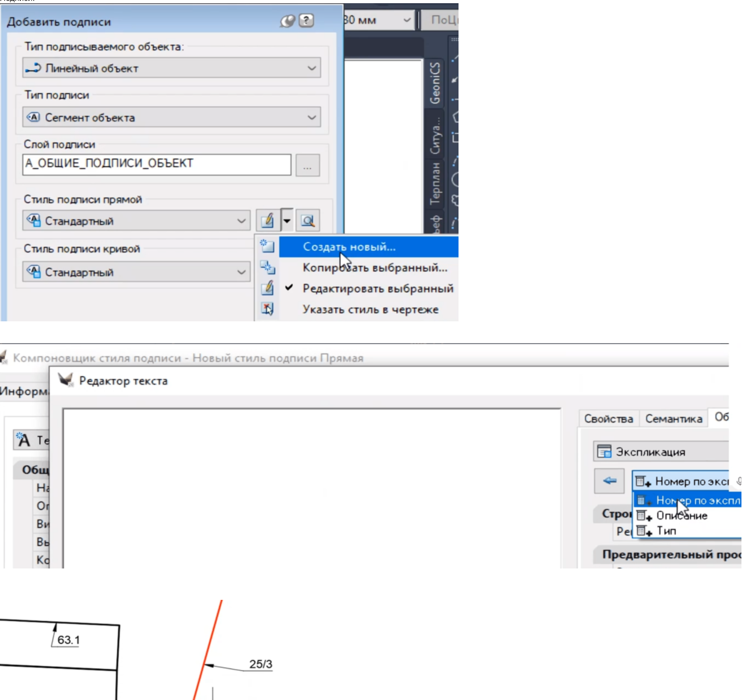This screenshot has width=746, height=700.
Task: Open the 'Стиль подписи кривой' dropdown
Action: point(136,272)
